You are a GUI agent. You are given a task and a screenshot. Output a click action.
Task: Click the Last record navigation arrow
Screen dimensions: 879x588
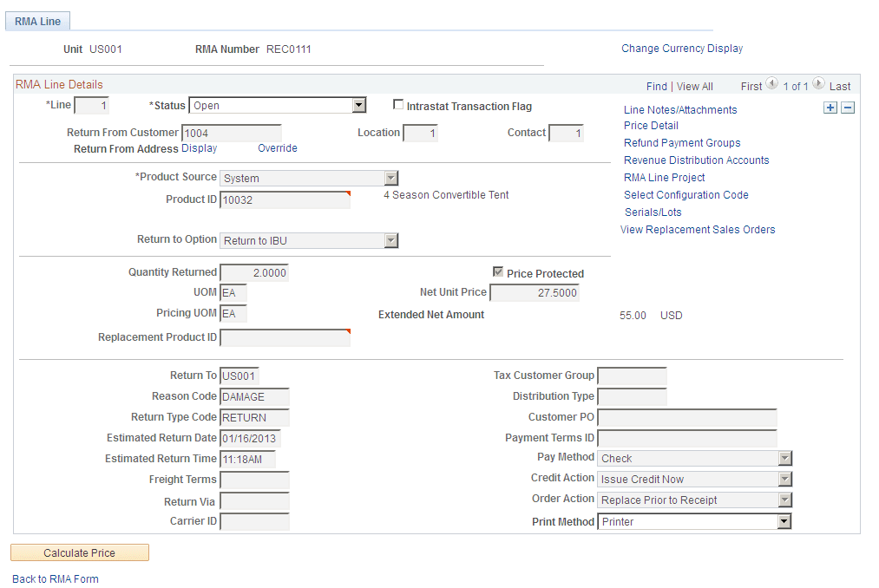pos(817,85)
